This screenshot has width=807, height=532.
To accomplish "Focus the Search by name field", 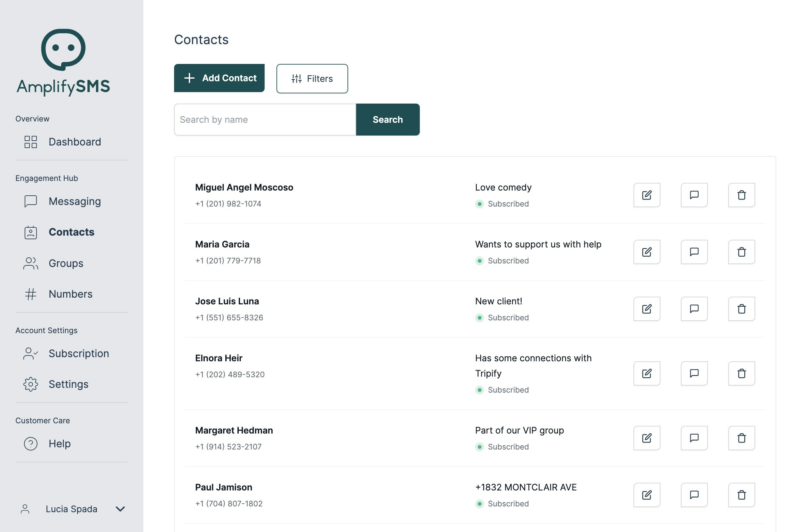I will click(x=265, y=120).
